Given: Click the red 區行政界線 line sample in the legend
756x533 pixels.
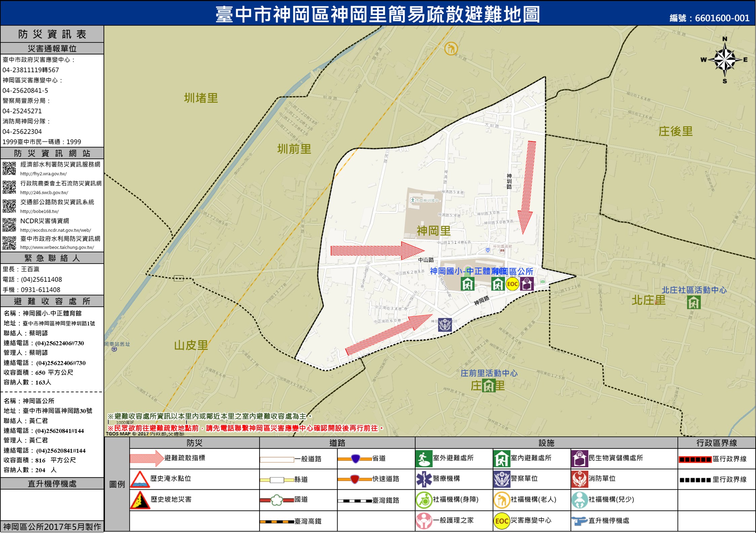Looking at the screenshot, I should [695, 459].
